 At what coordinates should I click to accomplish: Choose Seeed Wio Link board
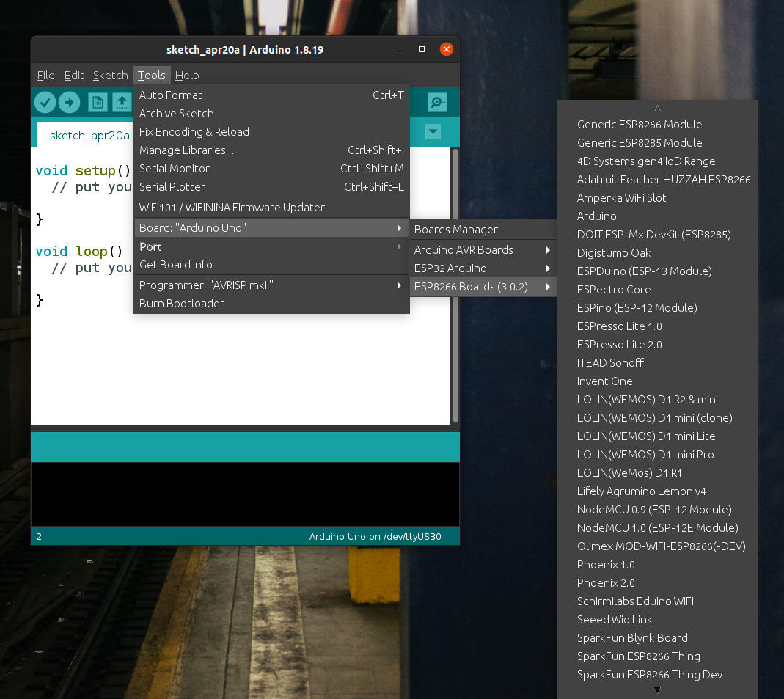[658, 620]
